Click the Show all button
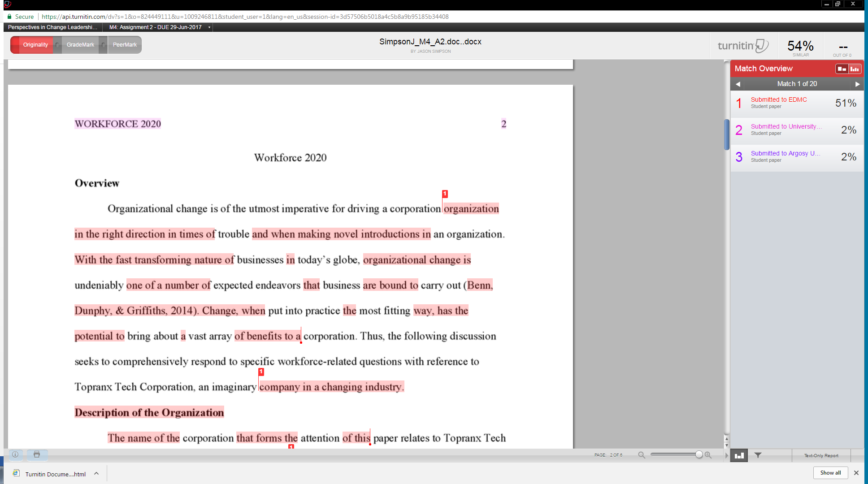 830,472
